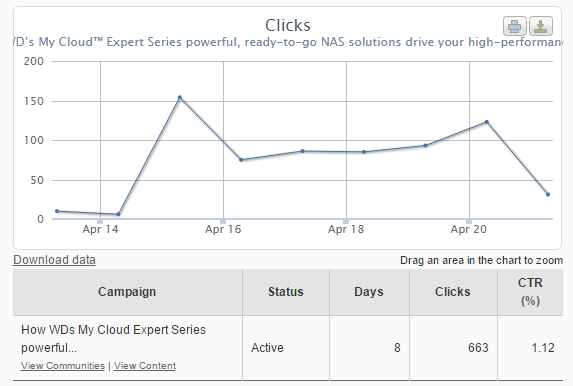Click the download chart icon
This screenshot has height=386, width=573.
(541, 26)
